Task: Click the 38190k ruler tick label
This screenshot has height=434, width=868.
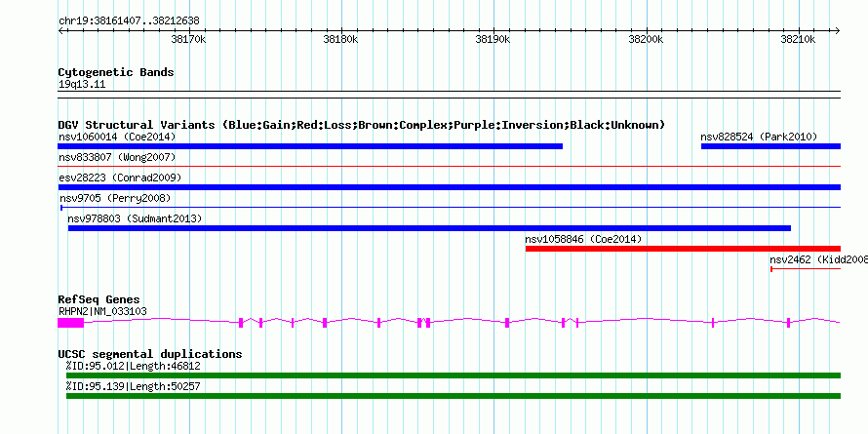Action: coord(493,40)
